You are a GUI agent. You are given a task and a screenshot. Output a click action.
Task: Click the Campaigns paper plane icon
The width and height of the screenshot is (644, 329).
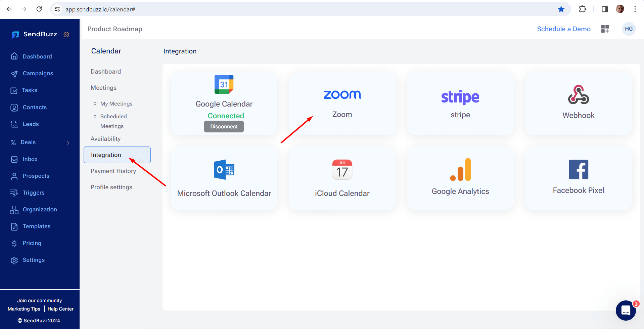tap(14, 74)
